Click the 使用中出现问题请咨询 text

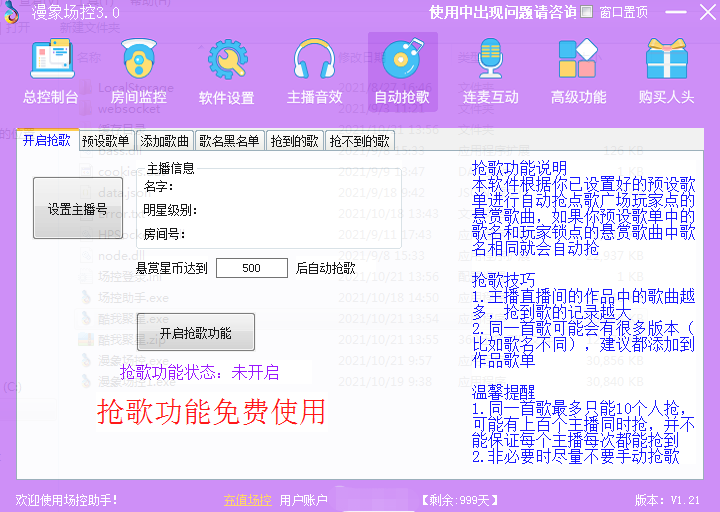coord(503,12)
